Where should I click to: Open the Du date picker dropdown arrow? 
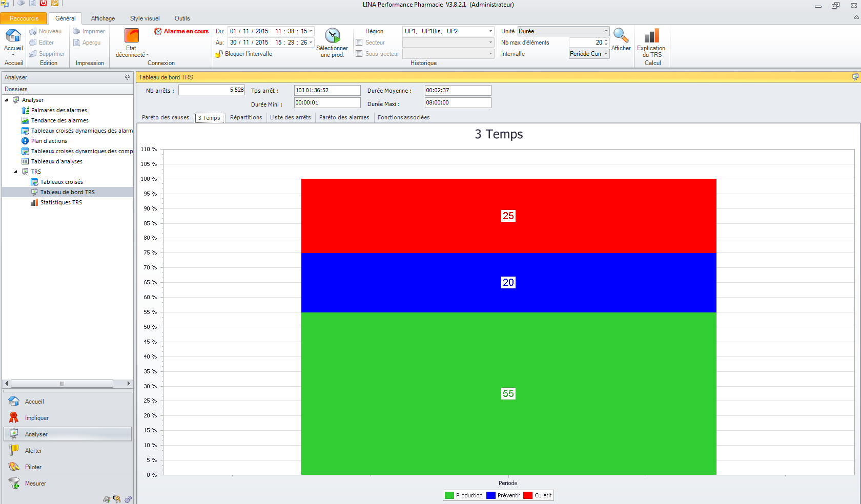311,31
